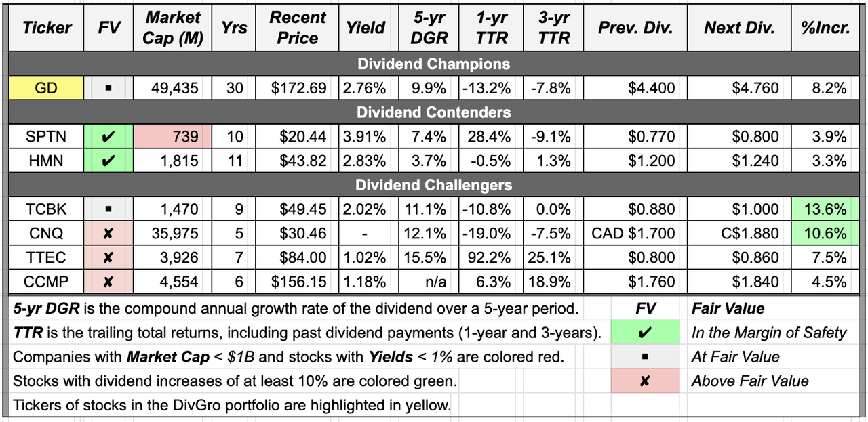Select the %Incr. column header
Screen dimensions: 868x422
click(825, 28)
